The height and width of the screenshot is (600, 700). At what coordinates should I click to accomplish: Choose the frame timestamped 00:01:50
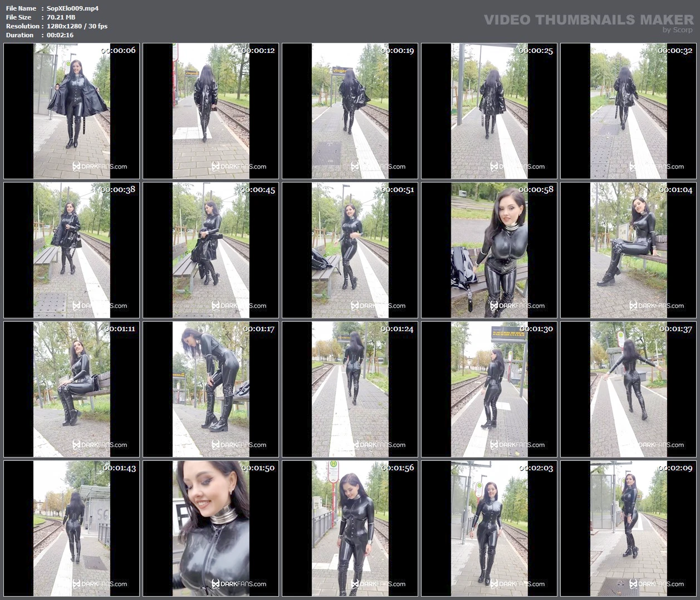click(x=211, y=528)
